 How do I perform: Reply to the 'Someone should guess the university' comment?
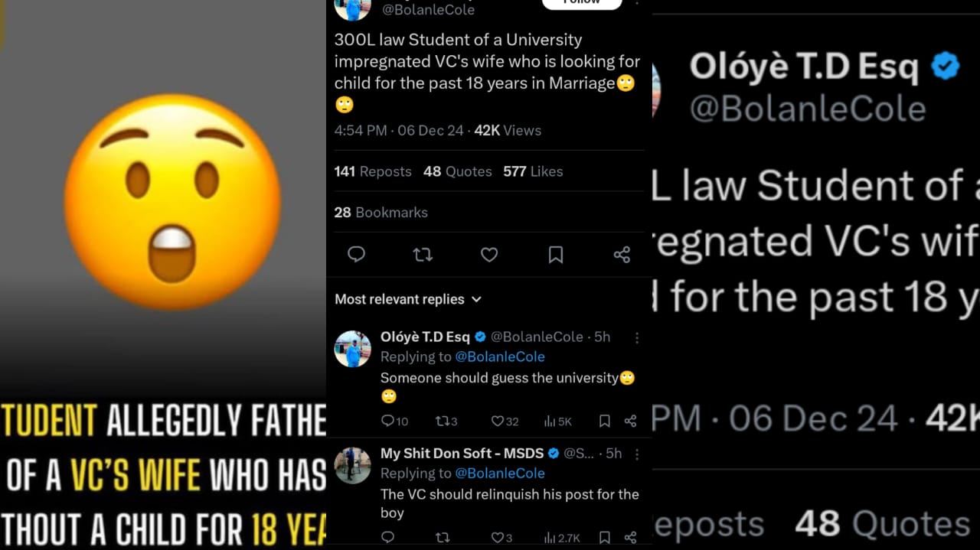(x=387, y=421)
